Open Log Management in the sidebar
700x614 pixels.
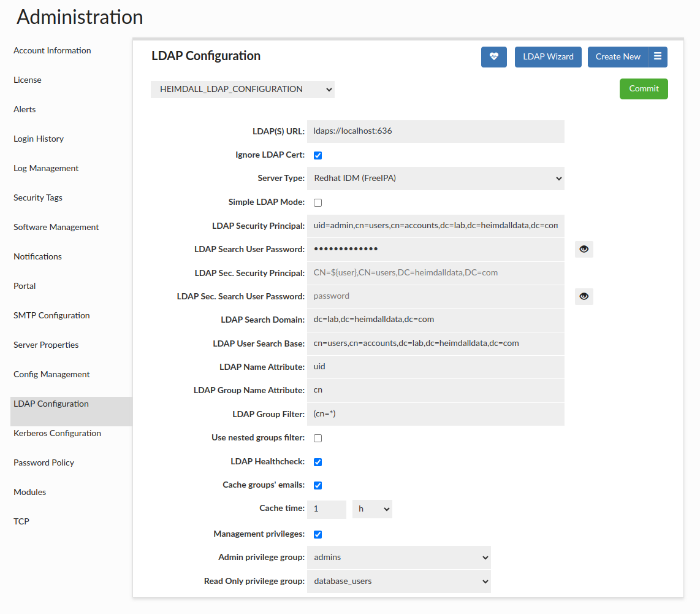[x=46, y=168]
